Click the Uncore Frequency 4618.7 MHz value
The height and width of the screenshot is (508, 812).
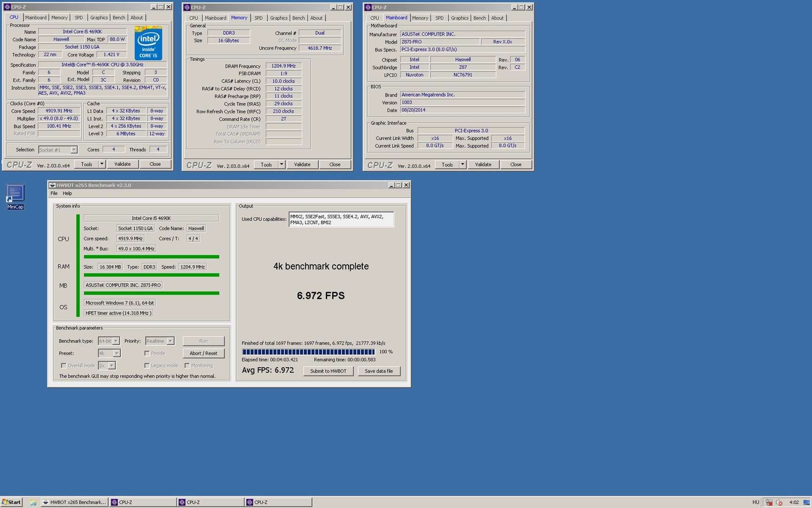click(320, 48)
